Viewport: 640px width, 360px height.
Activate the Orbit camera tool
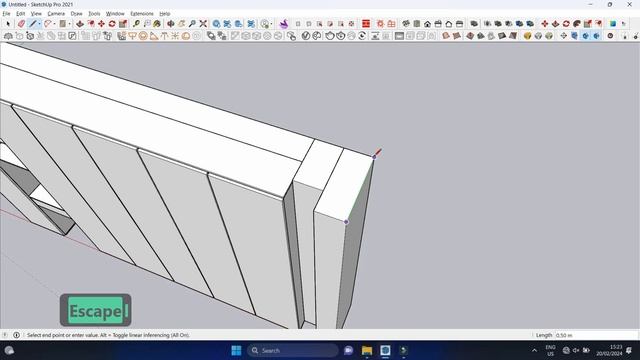click(171, 24)
